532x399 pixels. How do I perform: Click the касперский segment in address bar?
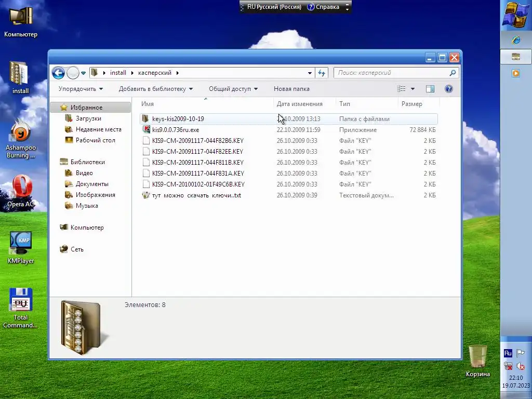pos(155,73)
